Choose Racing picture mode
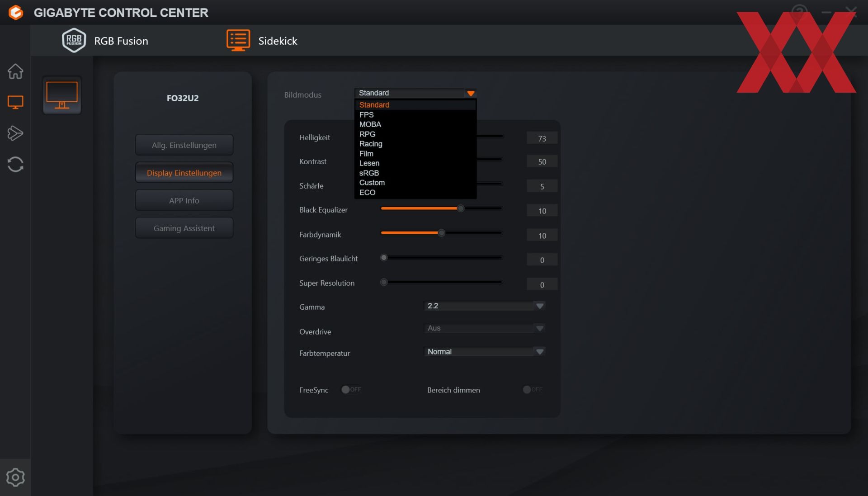868x496 pixels. coord(415,144)
